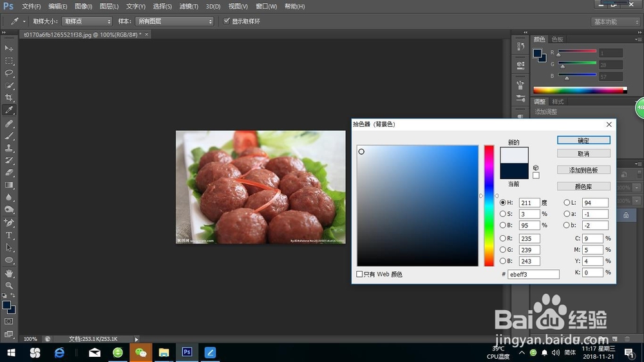Select the Eyedropper tool in the toolbar
This screenshot has width=644, height=362.
[8, 110]
